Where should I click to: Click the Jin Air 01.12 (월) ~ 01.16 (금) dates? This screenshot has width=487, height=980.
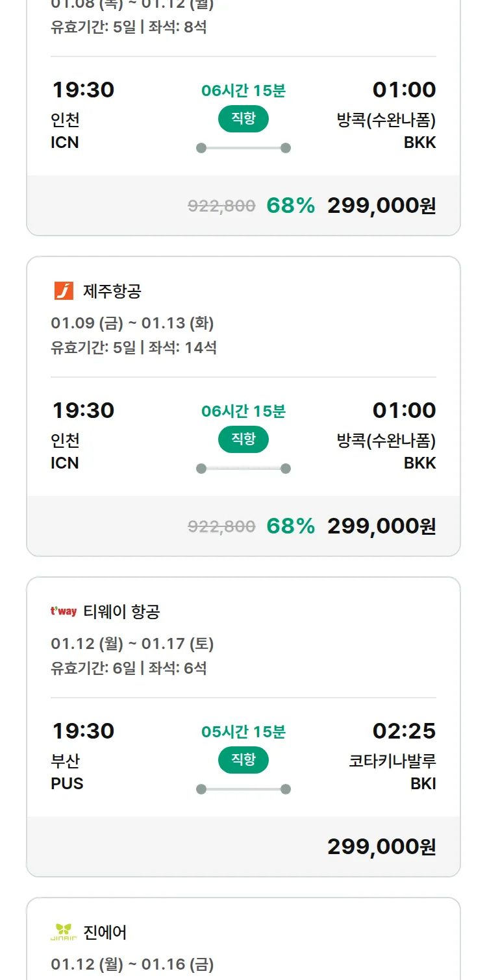132,964
